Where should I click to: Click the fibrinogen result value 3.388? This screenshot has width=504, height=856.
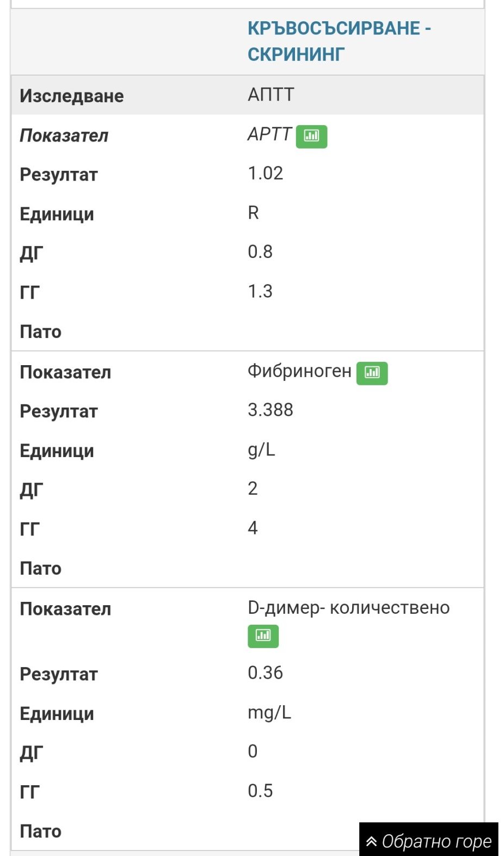point(270,410)
